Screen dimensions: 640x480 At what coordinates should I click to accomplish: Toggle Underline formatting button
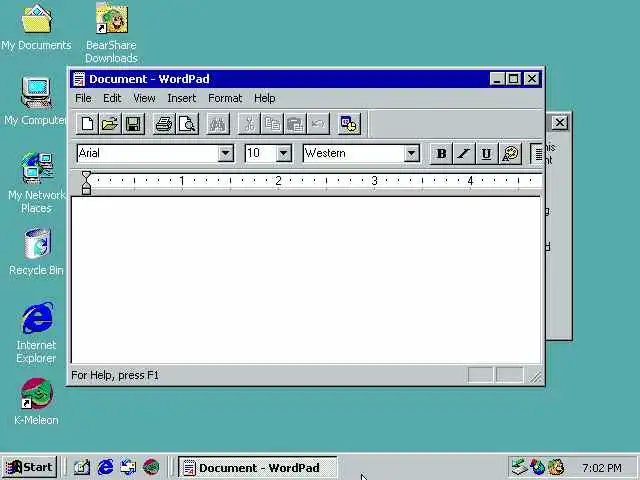(487, 154)
